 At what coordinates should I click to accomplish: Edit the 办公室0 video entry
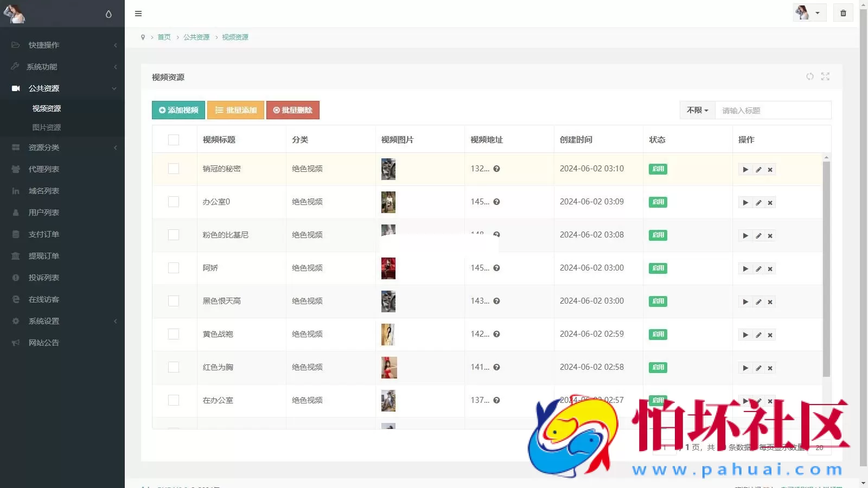click(x=758, y=203)
